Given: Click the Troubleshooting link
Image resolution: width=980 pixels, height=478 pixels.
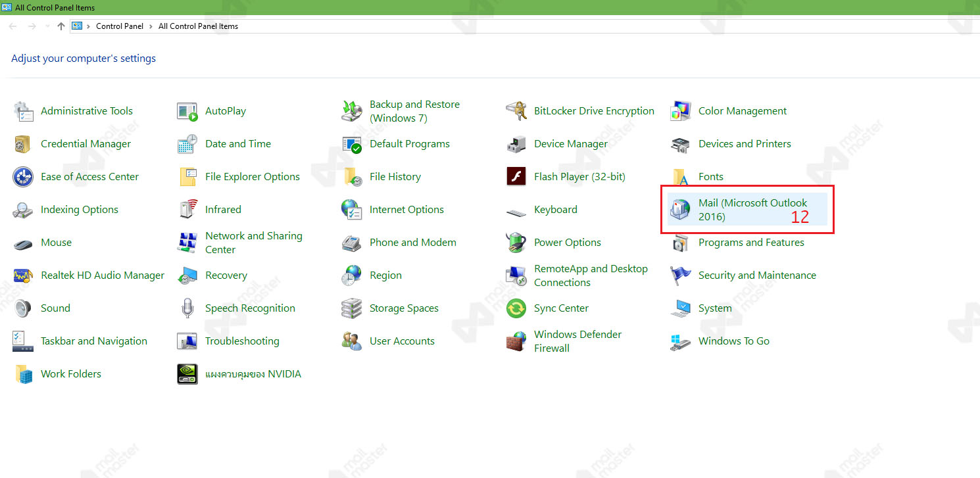Looking at the screenshot, I should tap(242, 341).
